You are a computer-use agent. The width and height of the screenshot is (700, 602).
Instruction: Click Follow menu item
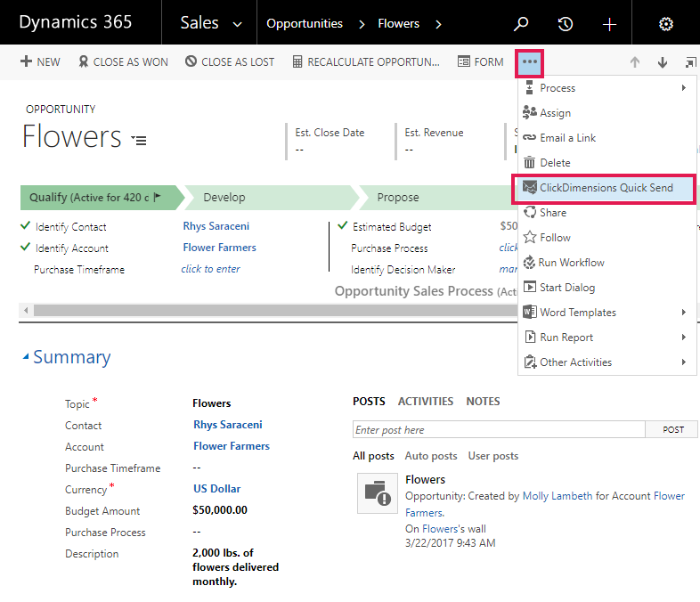pos(606,238)
